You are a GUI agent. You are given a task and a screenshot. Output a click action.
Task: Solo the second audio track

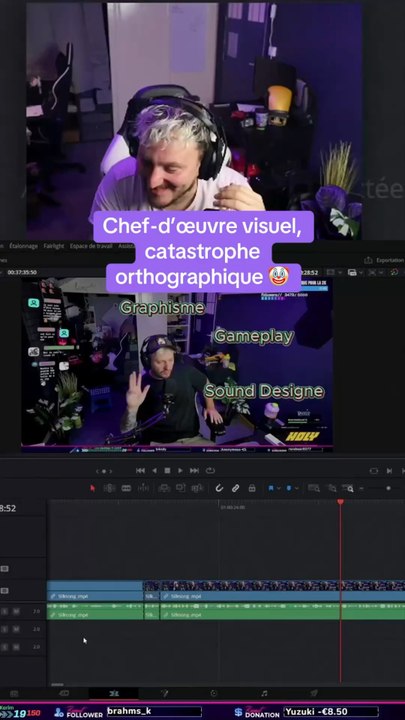5,629
